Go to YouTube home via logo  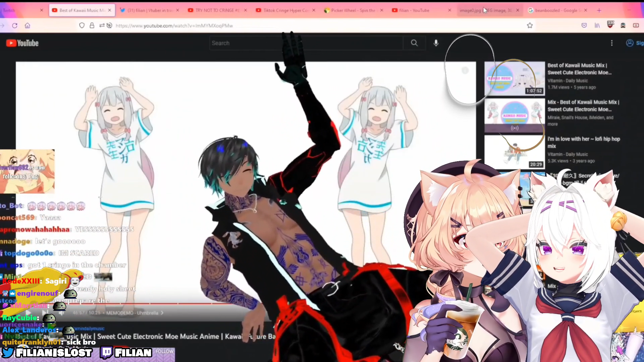(x=22, y=43)
